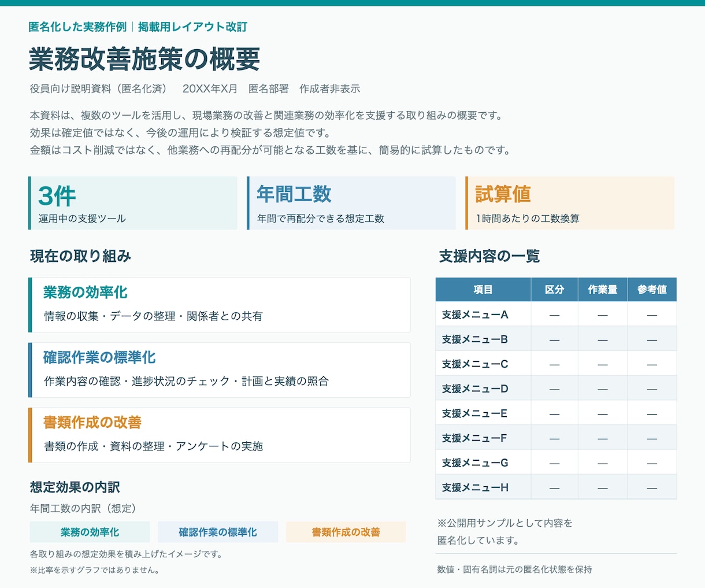Click note 各取り組みの想定効果を積み上げたイメージです。

pyautogui.click(x=126, y=554)
